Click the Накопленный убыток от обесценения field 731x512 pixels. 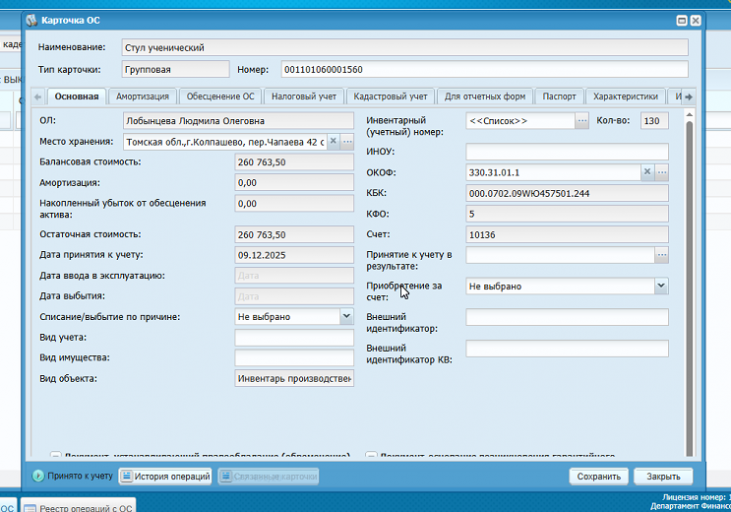tap(294, 203)
